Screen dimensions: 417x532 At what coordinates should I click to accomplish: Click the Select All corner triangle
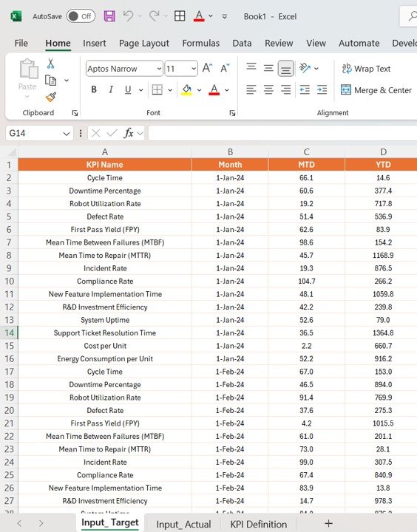(12, 152)
